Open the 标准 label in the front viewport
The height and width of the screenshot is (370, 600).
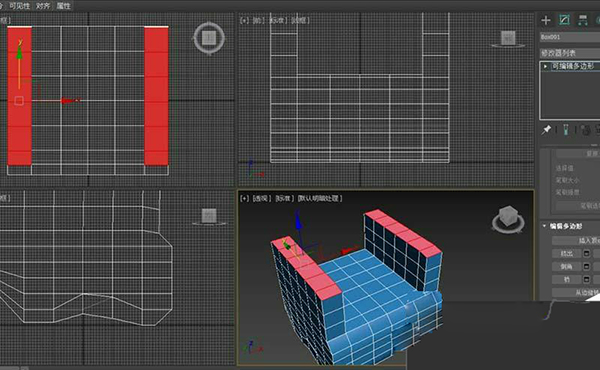point(278,20)
